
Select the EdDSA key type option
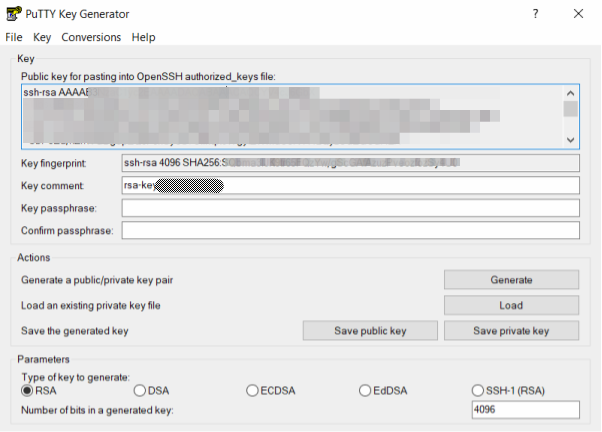coord(366,390)
